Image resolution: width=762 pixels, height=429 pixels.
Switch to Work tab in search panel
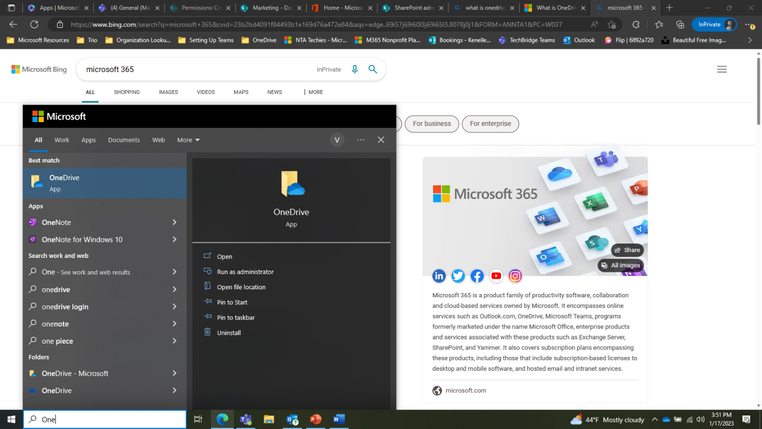click(62, 140)
